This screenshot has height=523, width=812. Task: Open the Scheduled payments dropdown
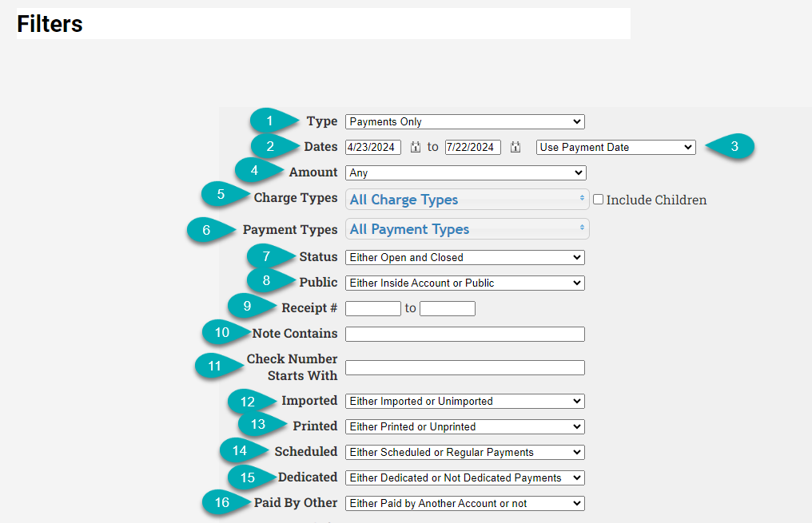pos(464,452)
